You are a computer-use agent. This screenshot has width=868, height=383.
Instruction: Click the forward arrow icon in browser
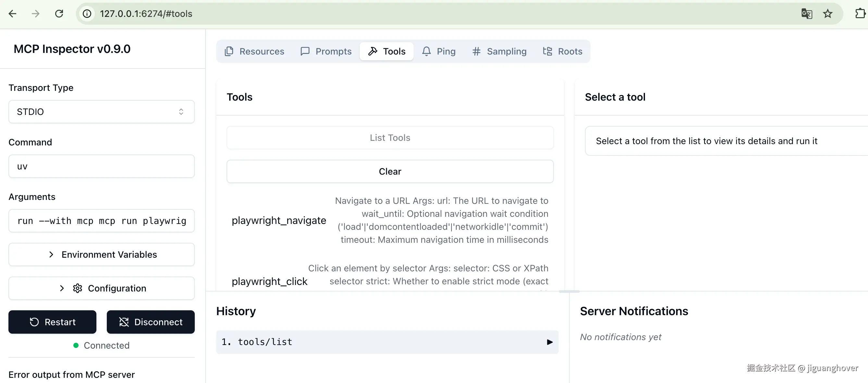pyautogui.click(x=35, y=14)
